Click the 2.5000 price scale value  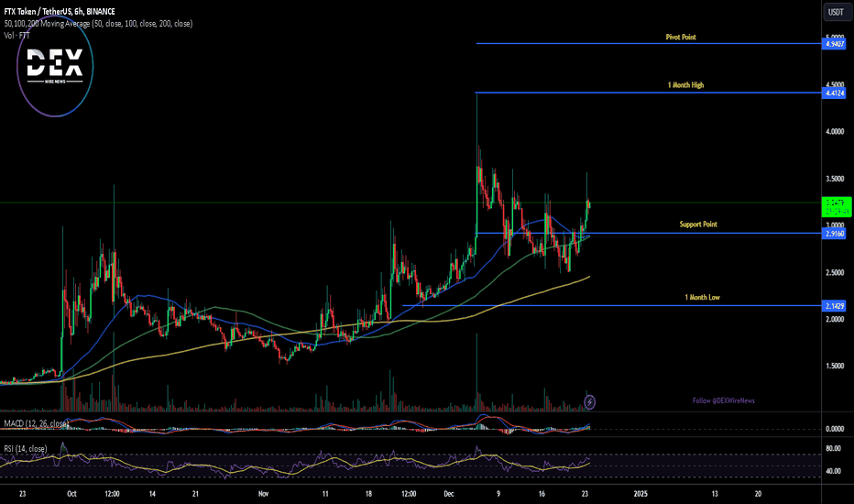click(835, 272)
